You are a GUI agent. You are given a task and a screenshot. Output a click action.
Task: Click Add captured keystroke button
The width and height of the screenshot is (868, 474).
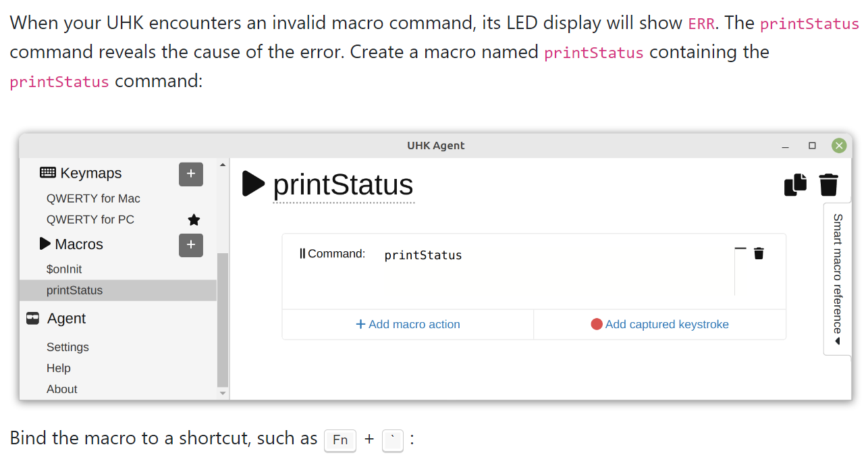pos(659,325)
